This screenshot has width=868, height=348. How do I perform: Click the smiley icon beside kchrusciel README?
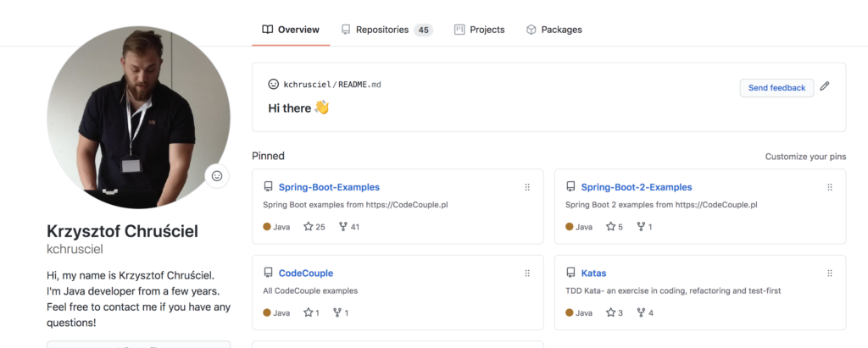274,84
